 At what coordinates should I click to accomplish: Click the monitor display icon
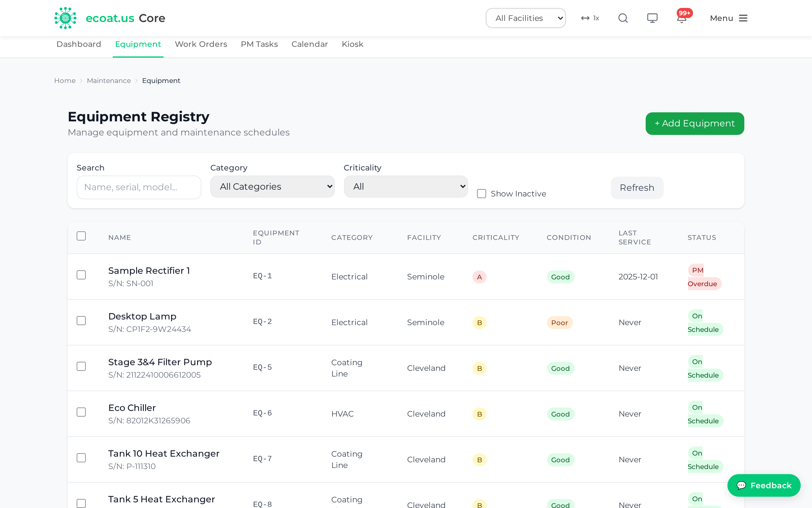pyautogui.click(x=652, y=18)
